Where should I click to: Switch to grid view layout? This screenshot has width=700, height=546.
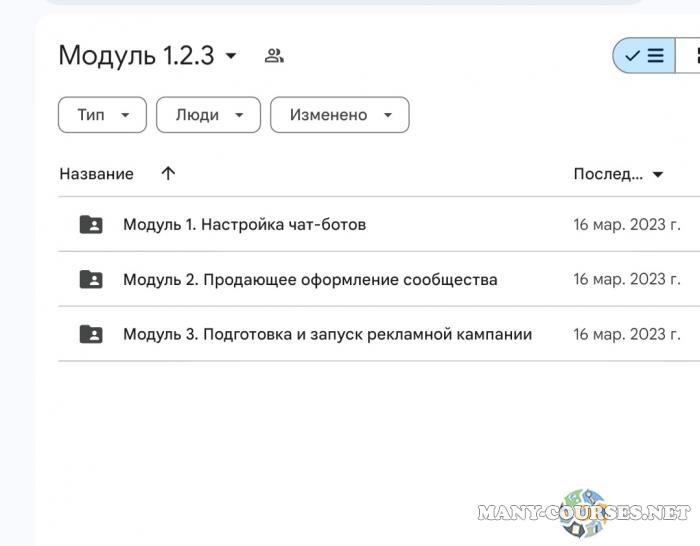click(x=691, y=56)
